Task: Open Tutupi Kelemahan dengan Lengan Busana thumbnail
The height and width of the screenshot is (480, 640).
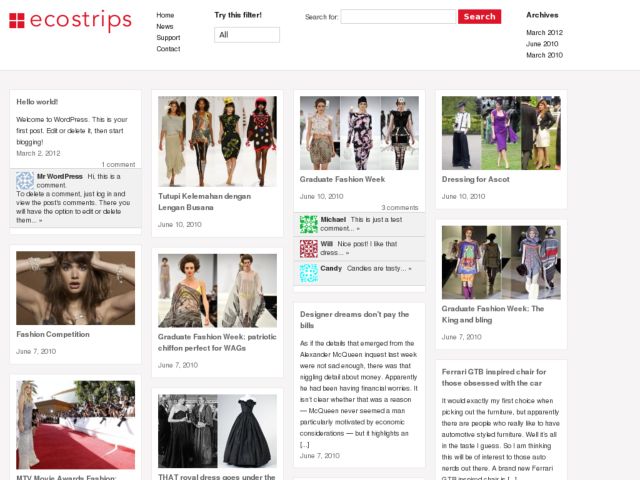Action: pos(218,141)
